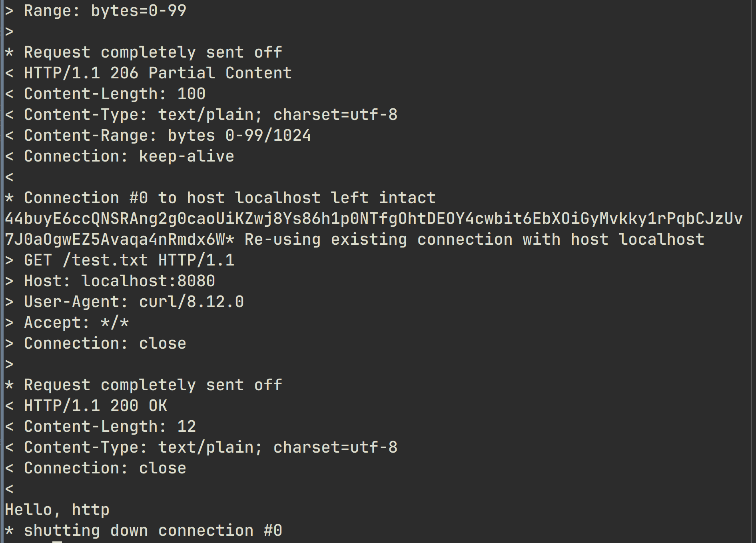The image size is (756, 543).
Task: Click the "Hello, http" response body text
Action: click(57, 510)
